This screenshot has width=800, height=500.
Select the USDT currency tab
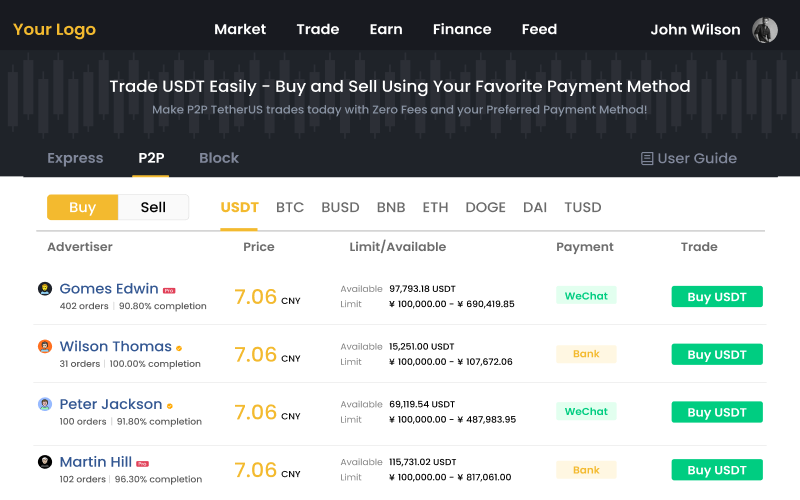point(239,207)
